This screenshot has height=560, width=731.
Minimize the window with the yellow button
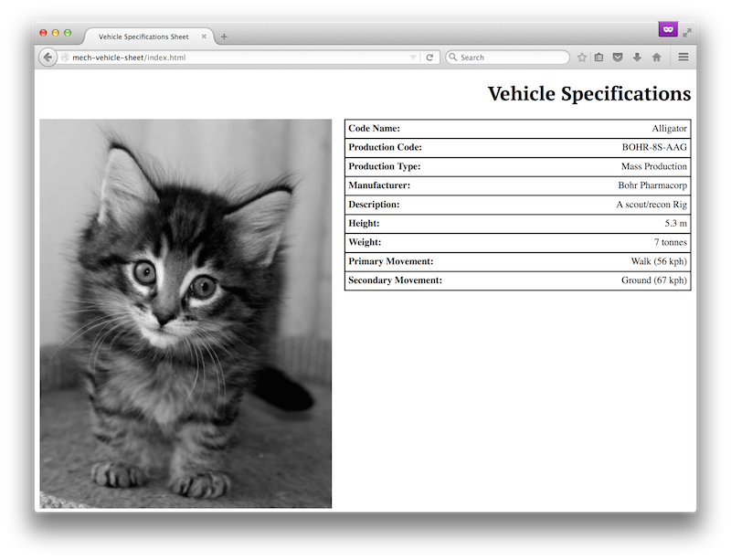pos(56,33)
